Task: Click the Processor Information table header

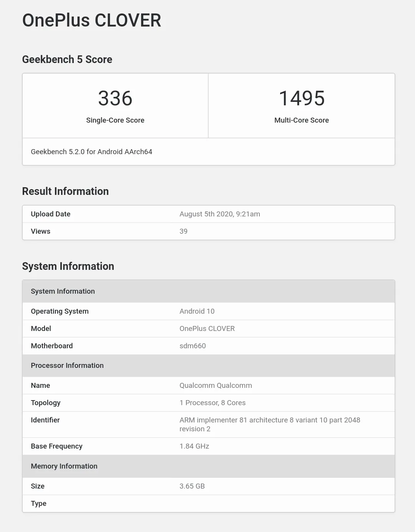Action: pos(209,366)
